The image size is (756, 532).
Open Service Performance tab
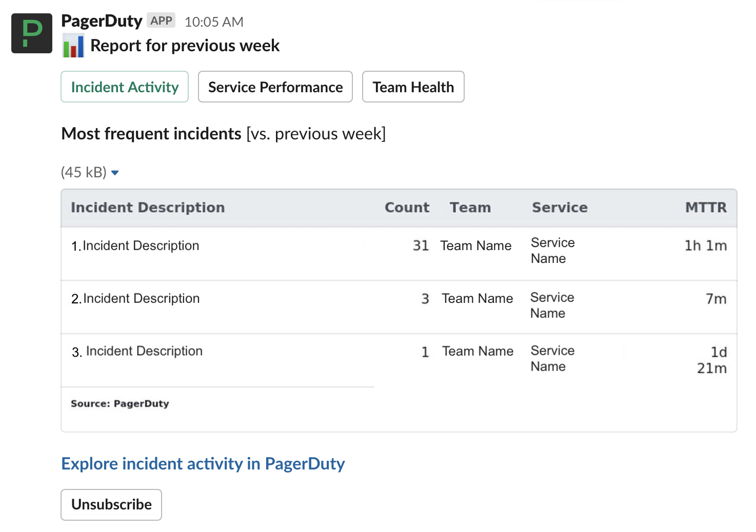275,87
